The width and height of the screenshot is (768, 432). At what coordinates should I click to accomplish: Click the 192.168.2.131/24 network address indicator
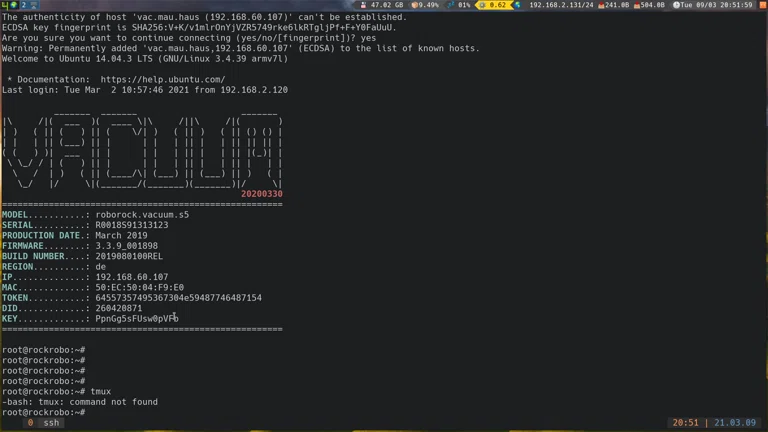[x=560, y=5]
